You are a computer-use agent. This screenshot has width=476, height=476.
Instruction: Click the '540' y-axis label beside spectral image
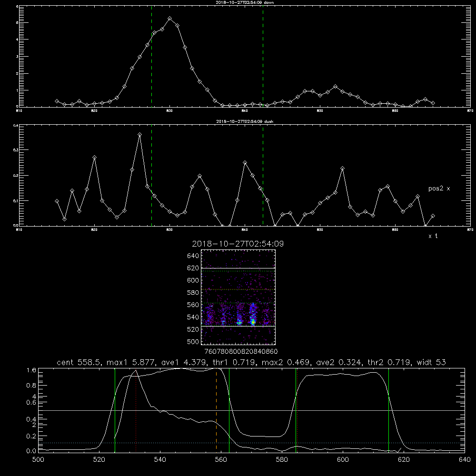coord(193,317)
